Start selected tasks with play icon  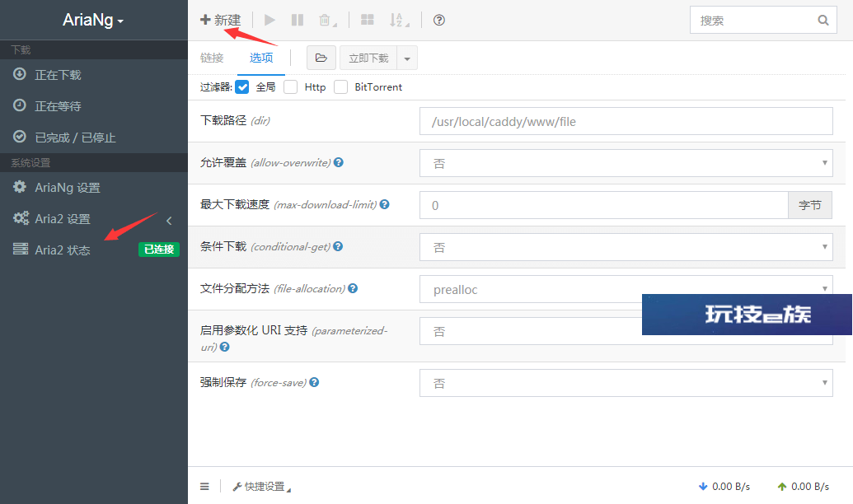269,20
